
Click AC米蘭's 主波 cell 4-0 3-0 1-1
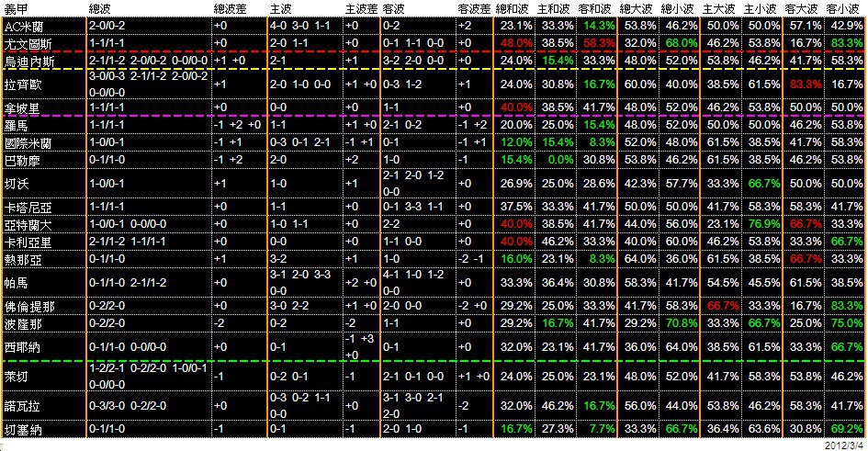pyautogui.click(x=299, y=26)
